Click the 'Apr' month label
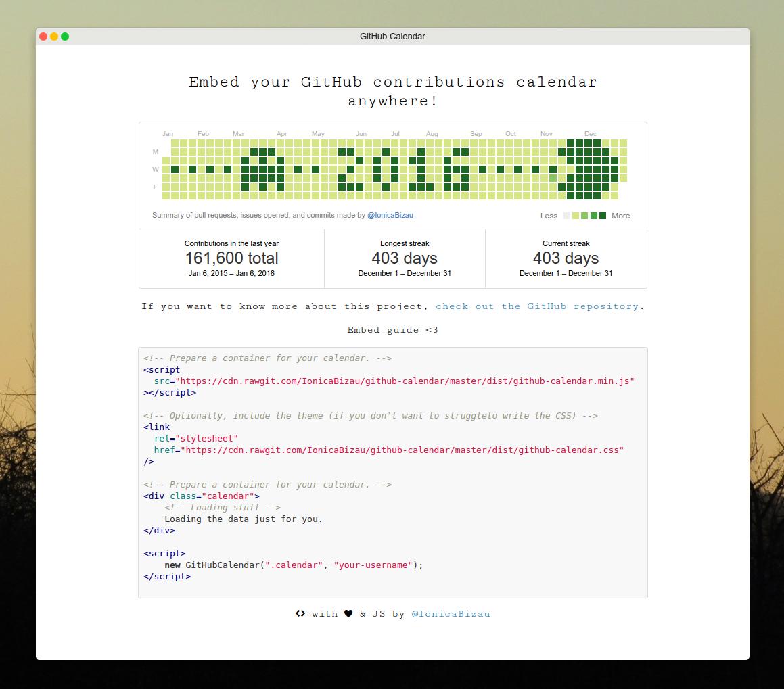Screen dimensions: 784x689 [281, 134]
